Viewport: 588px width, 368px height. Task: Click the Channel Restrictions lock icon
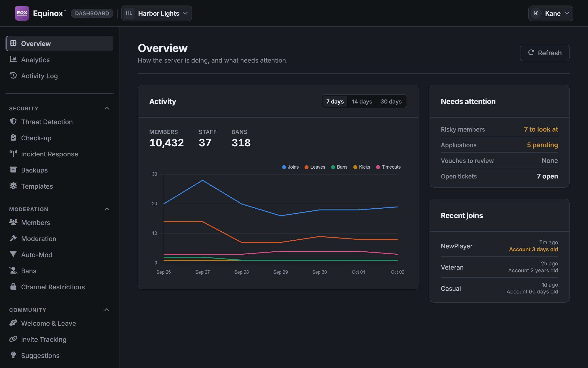click(x=13, y=287)
